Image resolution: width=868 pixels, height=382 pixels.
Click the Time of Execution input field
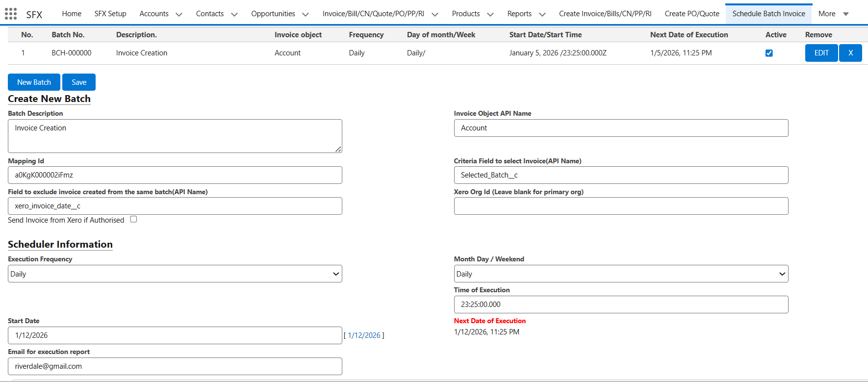pyautogui.click(x=621, y=305)
